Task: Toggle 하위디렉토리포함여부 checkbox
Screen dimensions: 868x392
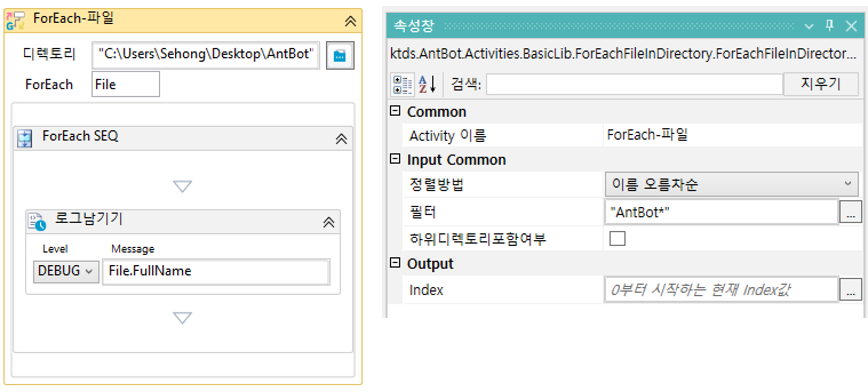Action: [617, 239]
